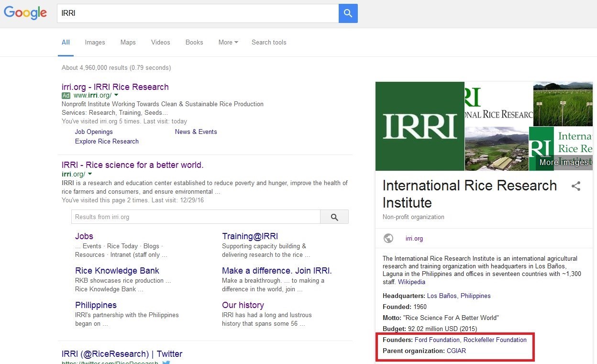Follow the Ford Foundation founder link
This screenshot has height=364, width=597.
(x=437, y=340)
